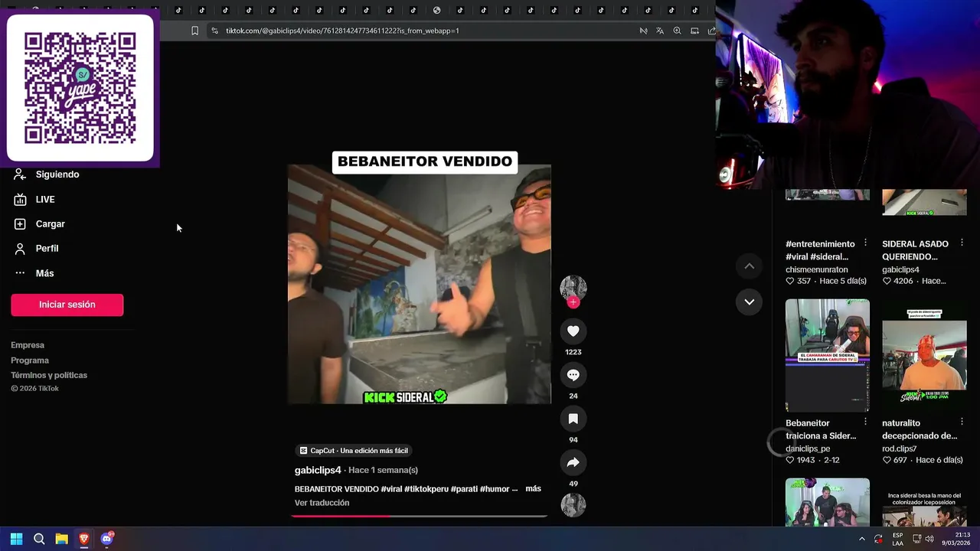Open the daniclips_pe profile link
The image size is (980, 551).
(x=808, y=448)
